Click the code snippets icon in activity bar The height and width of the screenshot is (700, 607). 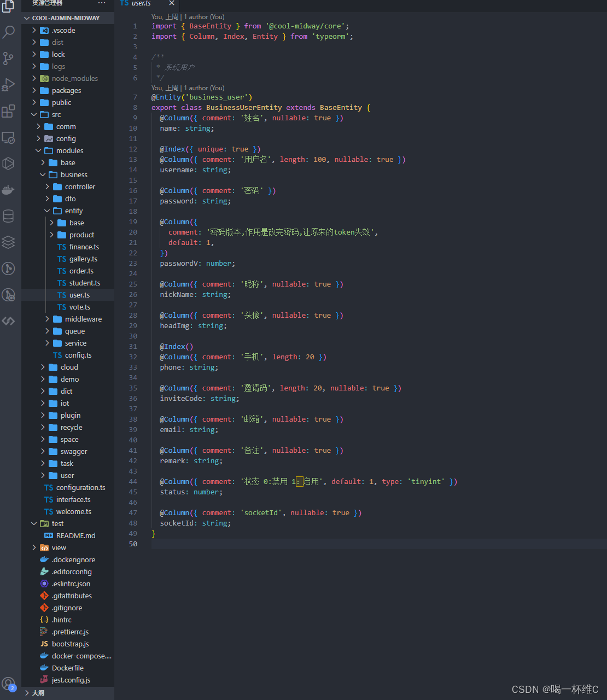9,321
